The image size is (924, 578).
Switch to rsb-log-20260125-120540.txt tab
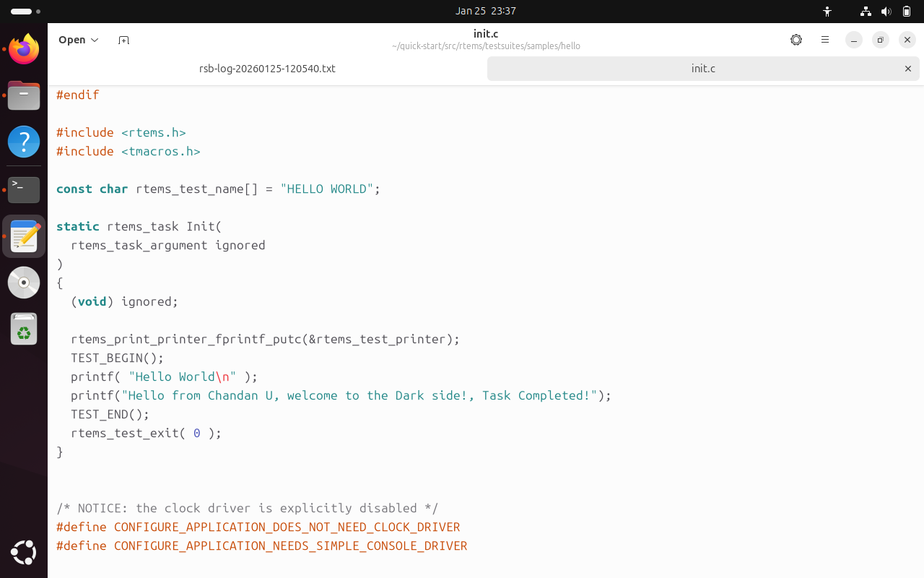[x=267, y=69]
